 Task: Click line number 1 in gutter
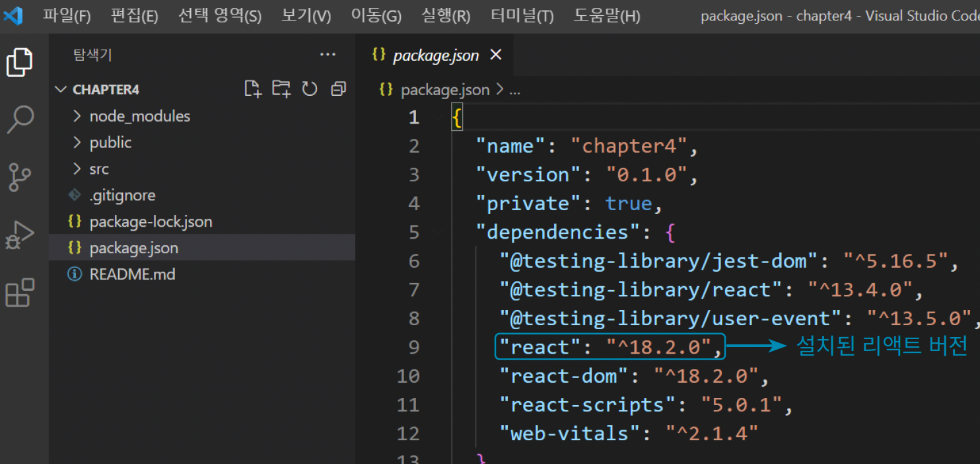coord(414,117)
